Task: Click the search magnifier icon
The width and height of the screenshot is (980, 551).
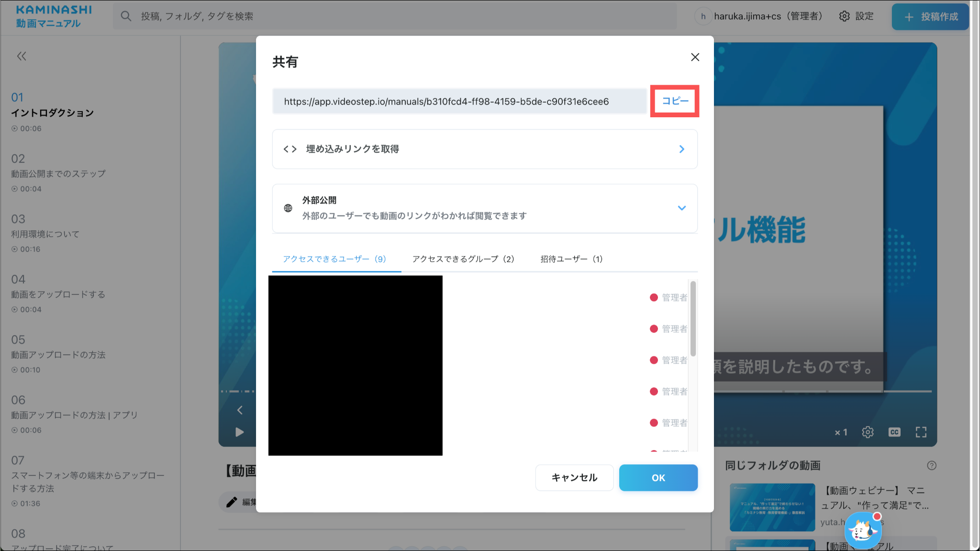Action: (126, 16)
